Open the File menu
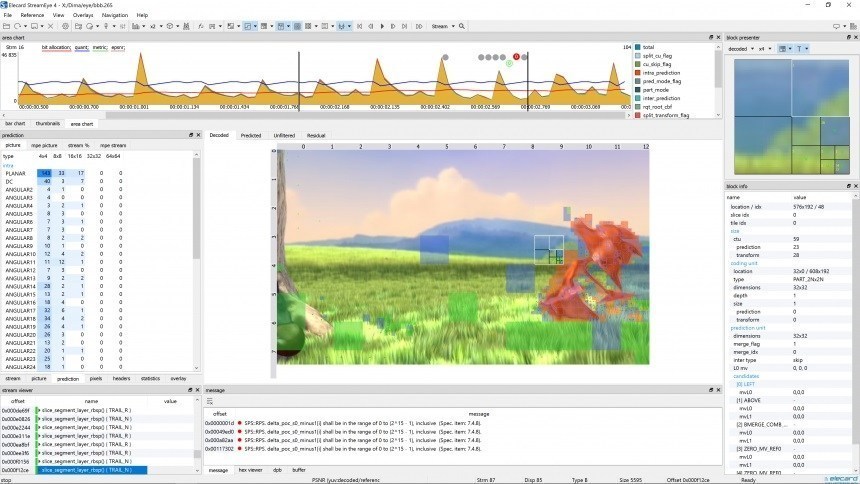The height and width of the screenshot is (484, 860). click(x=8, y=15)
